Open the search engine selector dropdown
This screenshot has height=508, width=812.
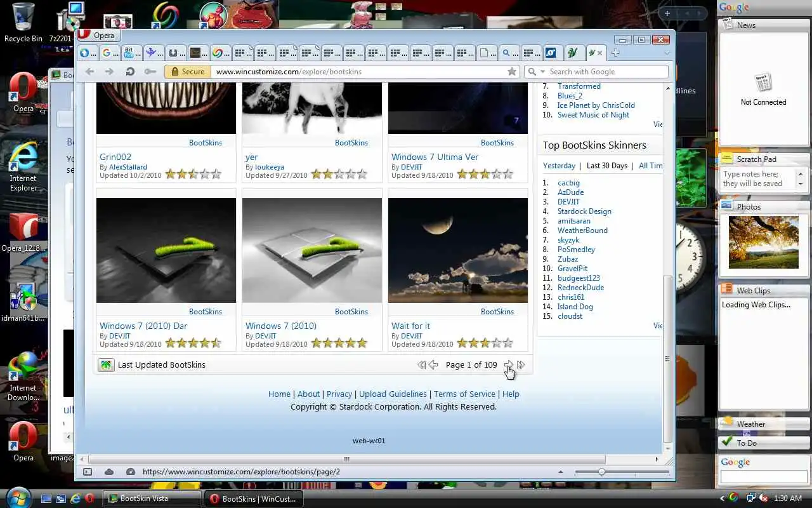pos(537,72)
